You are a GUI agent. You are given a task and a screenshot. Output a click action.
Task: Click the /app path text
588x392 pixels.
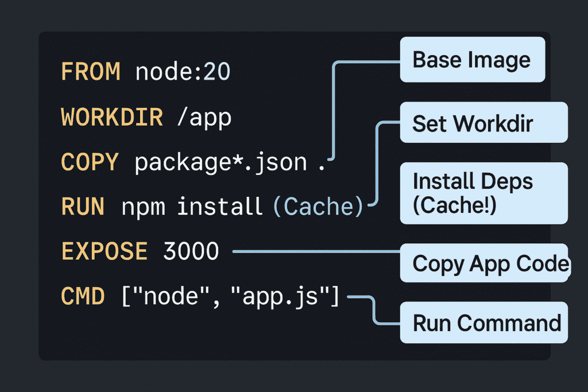click(204, 118)
